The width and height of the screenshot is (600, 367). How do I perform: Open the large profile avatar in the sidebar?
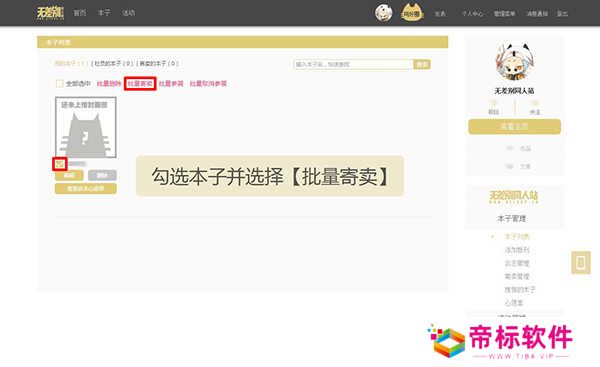tap(514, 62)
